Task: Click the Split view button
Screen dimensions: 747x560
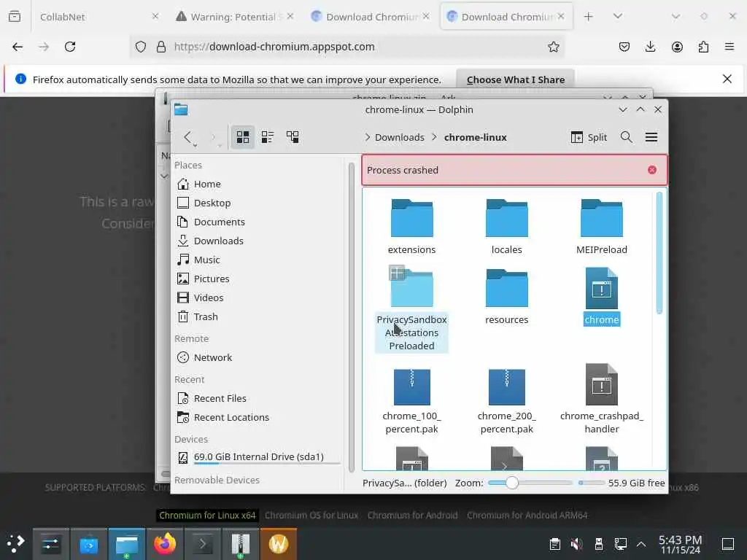Action: [589, 137]
